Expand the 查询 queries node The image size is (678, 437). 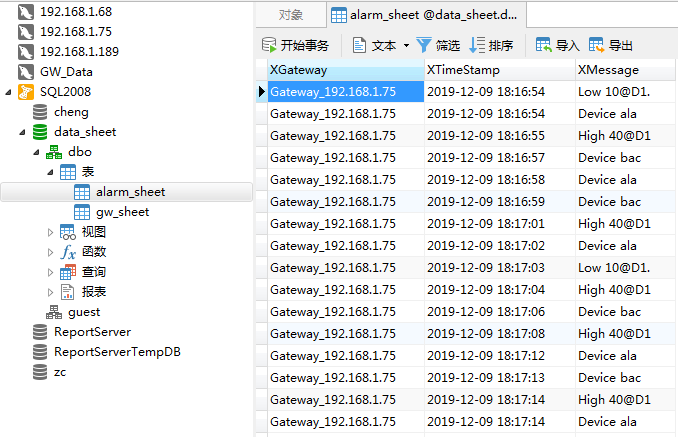pos(51,272)
